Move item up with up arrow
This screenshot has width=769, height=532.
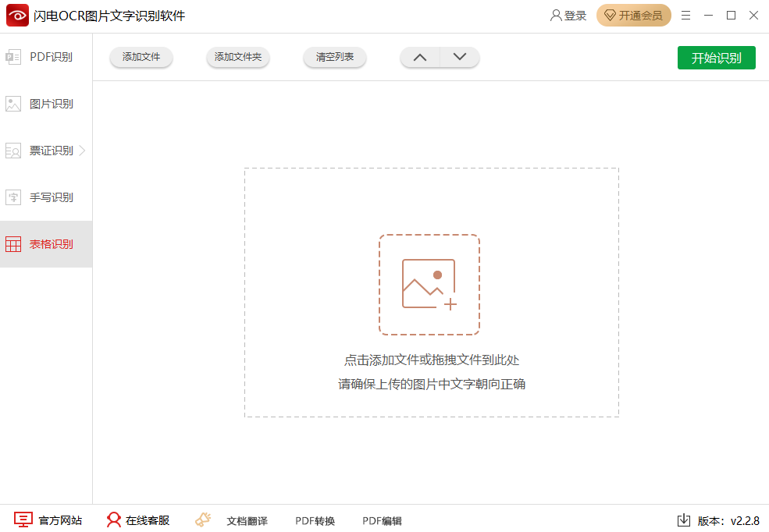(x=420, y=57)
